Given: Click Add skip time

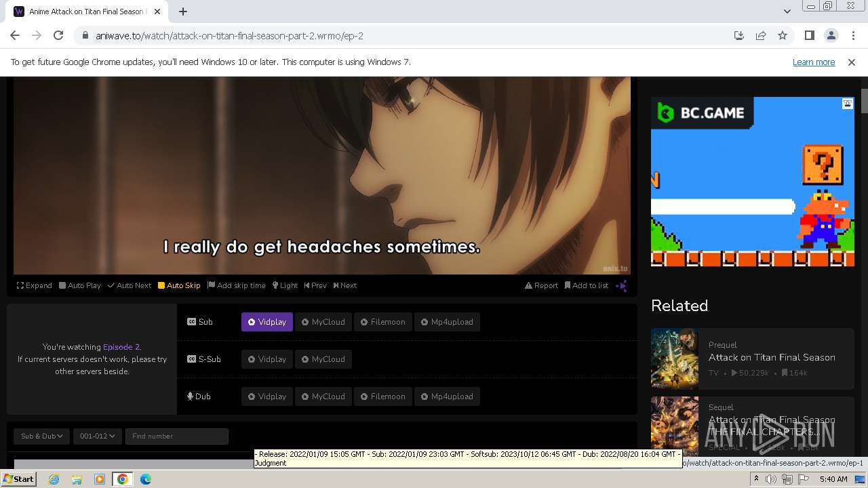Looking at the screenshot, I should (x=237, y=285).
